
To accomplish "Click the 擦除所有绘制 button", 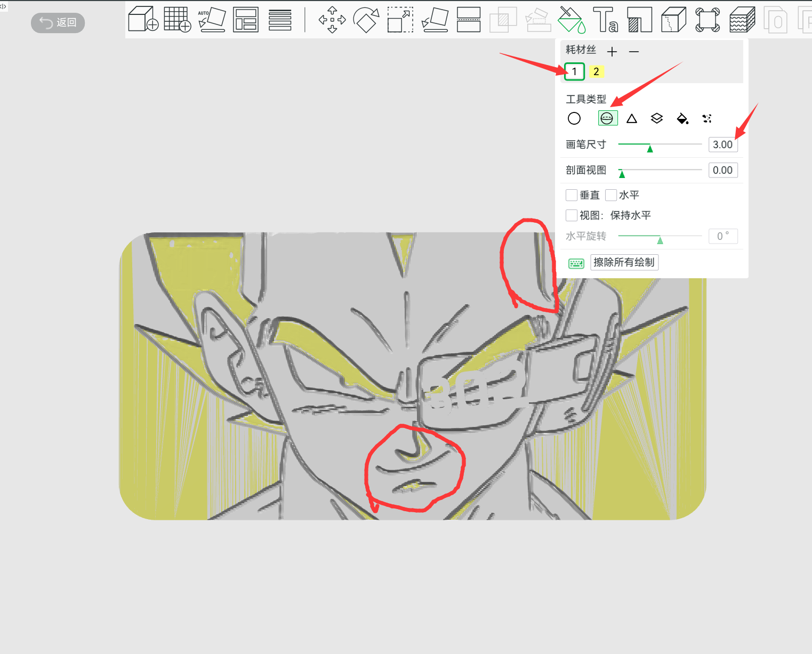I will tap(624, 262).
